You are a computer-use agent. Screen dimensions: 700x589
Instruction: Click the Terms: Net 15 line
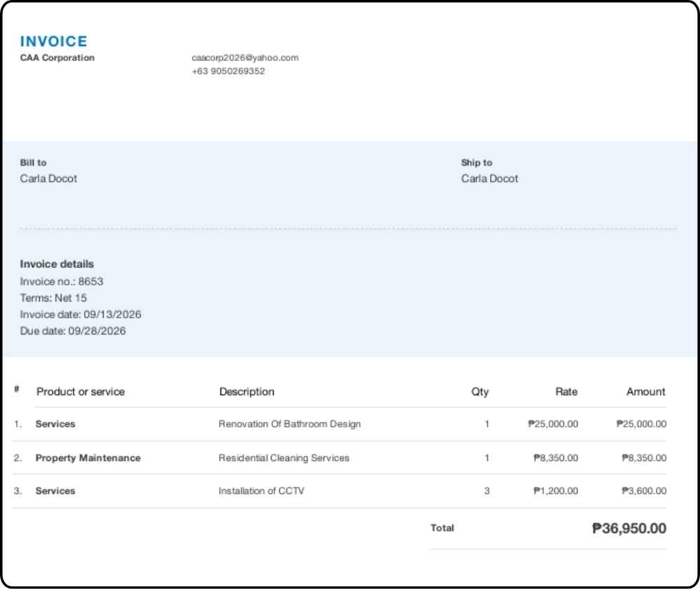coord(54,298)
